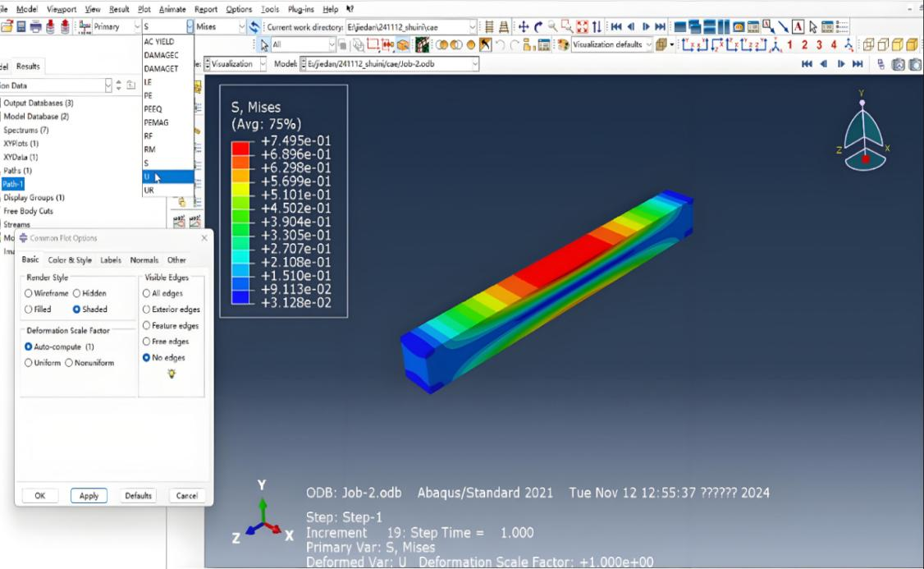Switch to the Color & Style tab
The height and width of the screenshot is (569, 924).
(x=70, y=260)
